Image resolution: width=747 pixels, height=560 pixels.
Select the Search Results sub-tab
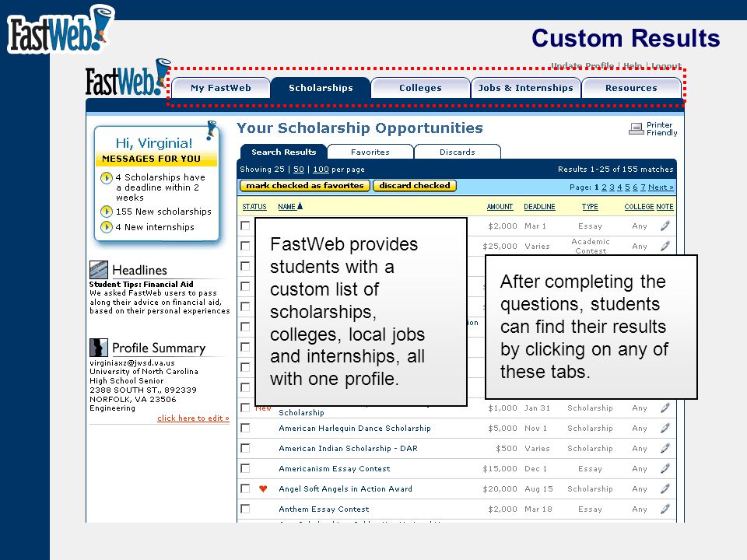[283, 152]
